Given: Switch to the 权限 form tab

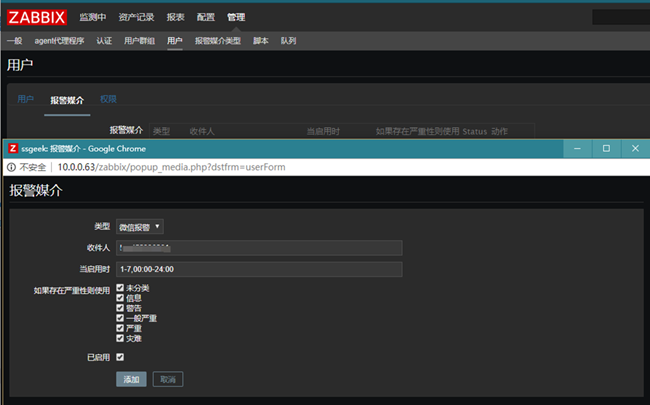Looking at the screenshot, I should (x=108, y=99).
